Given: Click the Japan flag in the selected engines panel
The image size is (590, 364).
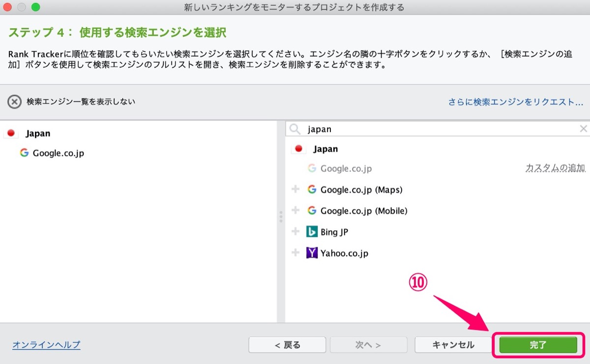Looking at the screenshot, I should point(11,133).
